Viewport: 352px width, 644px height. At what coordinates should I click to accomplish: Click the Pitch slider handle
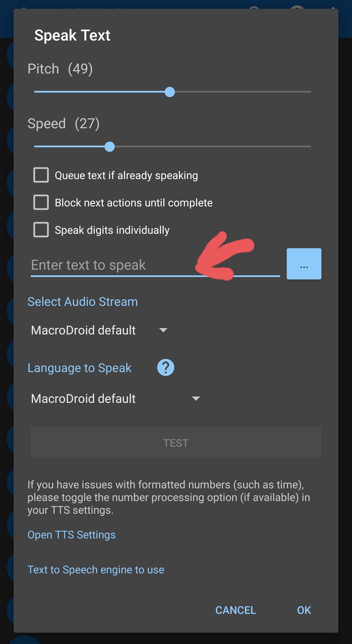(x=170, y=92)
